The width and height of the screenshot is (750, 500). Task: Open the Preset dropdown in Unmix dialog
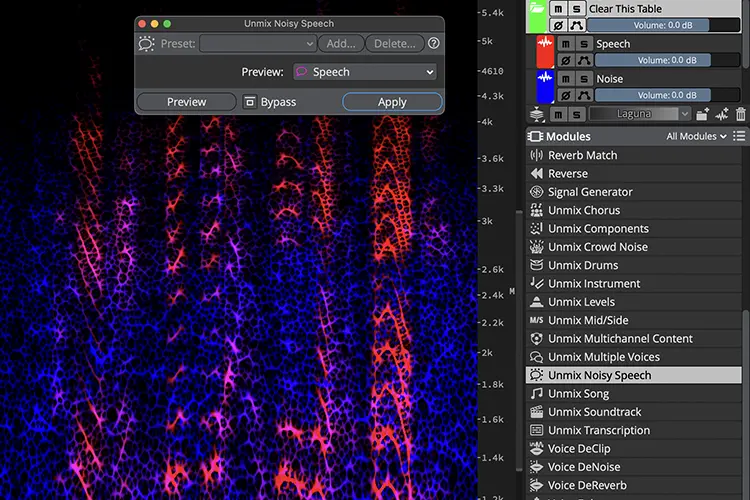[258, 44]
